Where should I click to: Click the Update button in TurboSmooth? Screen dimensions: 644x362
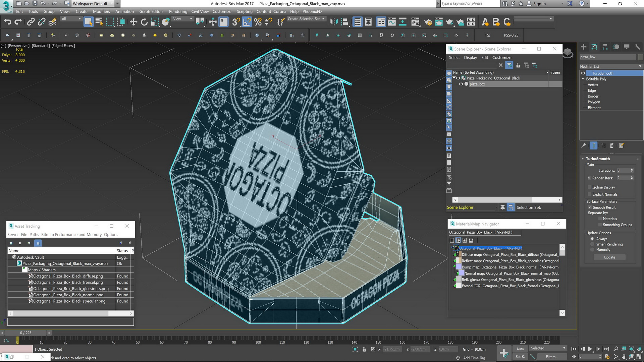(x=609, y=257)
